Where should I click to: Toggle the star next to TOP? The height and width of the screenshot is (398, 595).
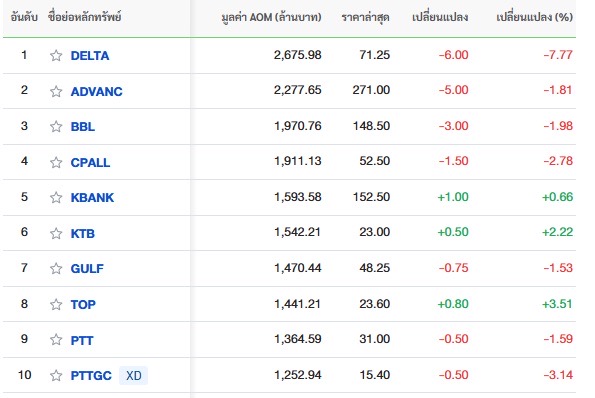56,304
